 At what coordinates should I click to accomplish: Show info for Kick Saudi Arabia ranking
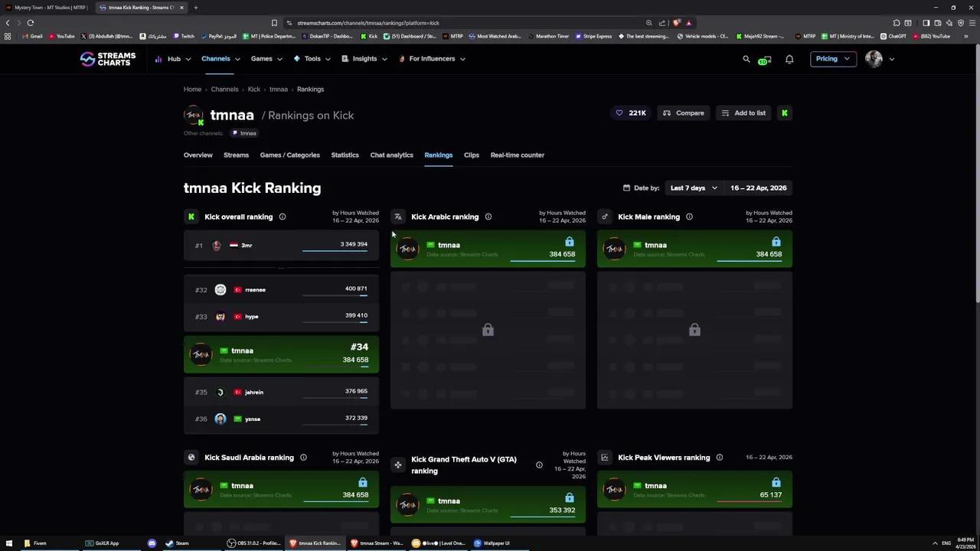tap(303, 458)
